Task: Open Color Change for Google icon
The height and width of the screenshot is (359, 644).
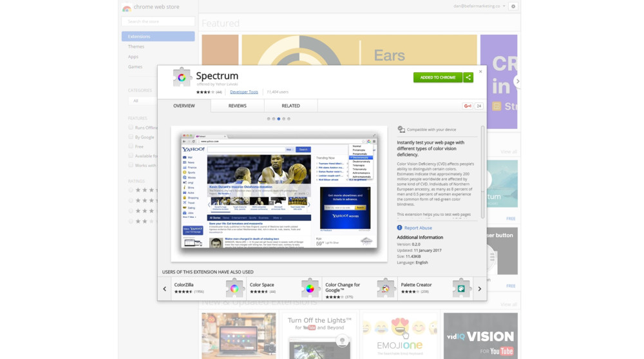Action: click(x=386, y=288)
